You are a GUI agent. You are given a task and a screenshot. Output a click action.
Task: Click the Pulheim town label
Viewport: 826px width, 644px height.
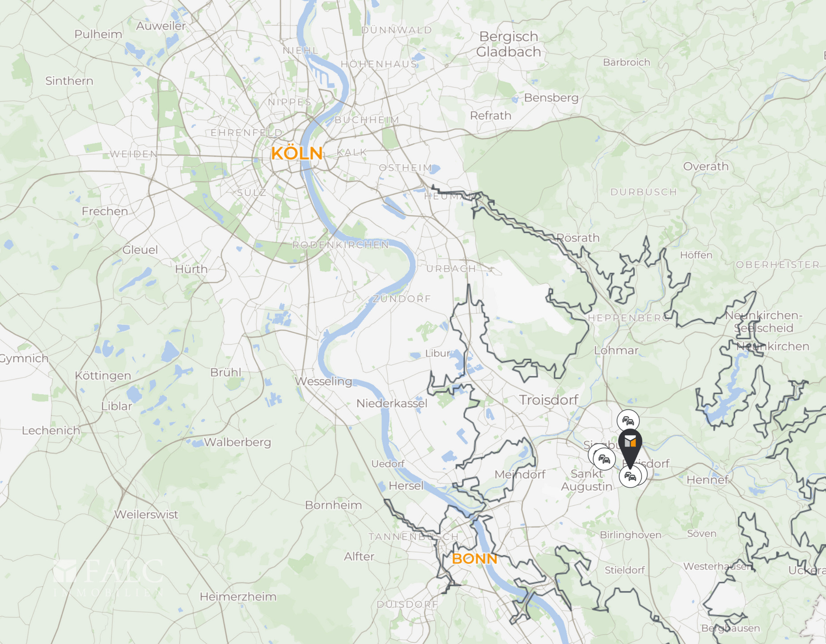[98, 34]
